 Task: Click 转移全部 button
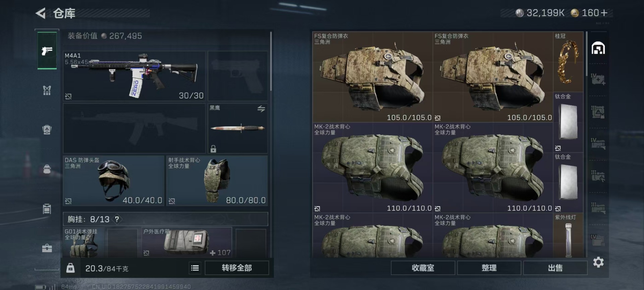coord(237,268)
